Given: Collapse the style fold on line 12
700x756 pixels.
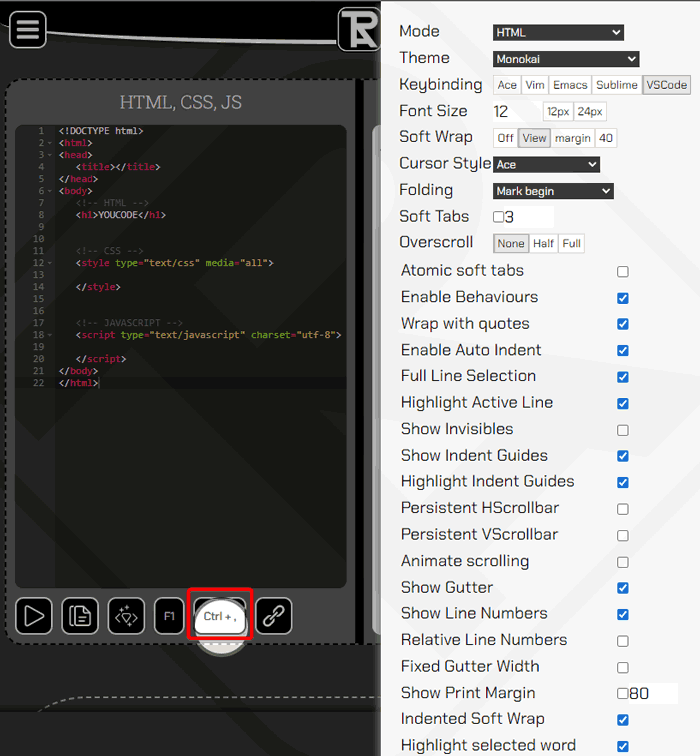Looking at the screenshot, I should (x=50, y=263).
